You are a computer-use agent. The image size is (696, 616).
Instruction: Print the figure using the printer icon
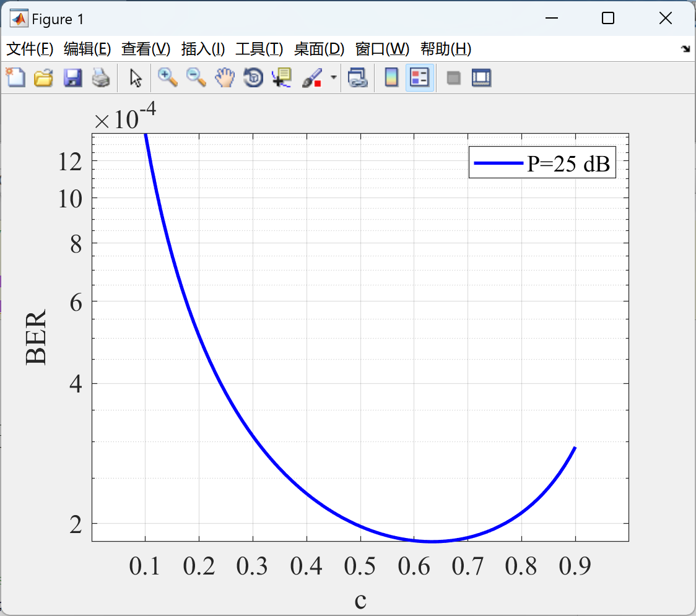pos(101,78)
